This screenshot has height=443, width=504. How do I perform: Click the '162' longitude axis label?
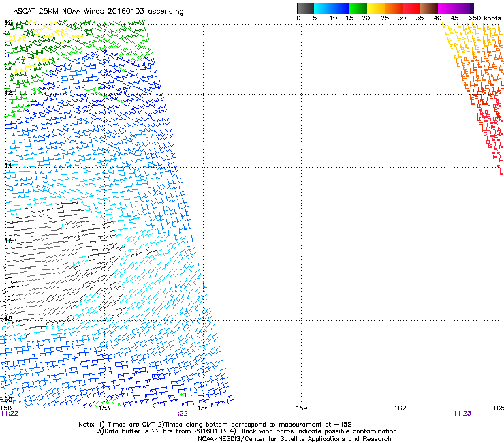coord(400,408)
